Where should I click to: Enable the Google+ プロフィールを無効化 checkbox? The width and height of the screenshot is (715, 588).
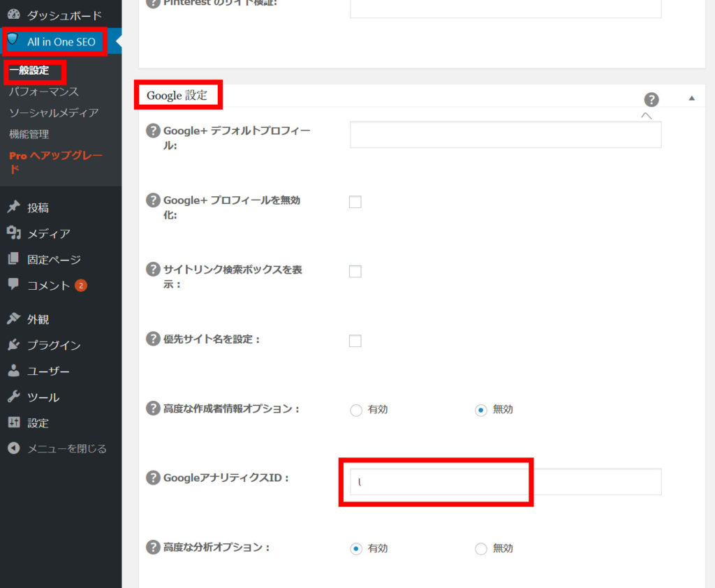(355, 202)
